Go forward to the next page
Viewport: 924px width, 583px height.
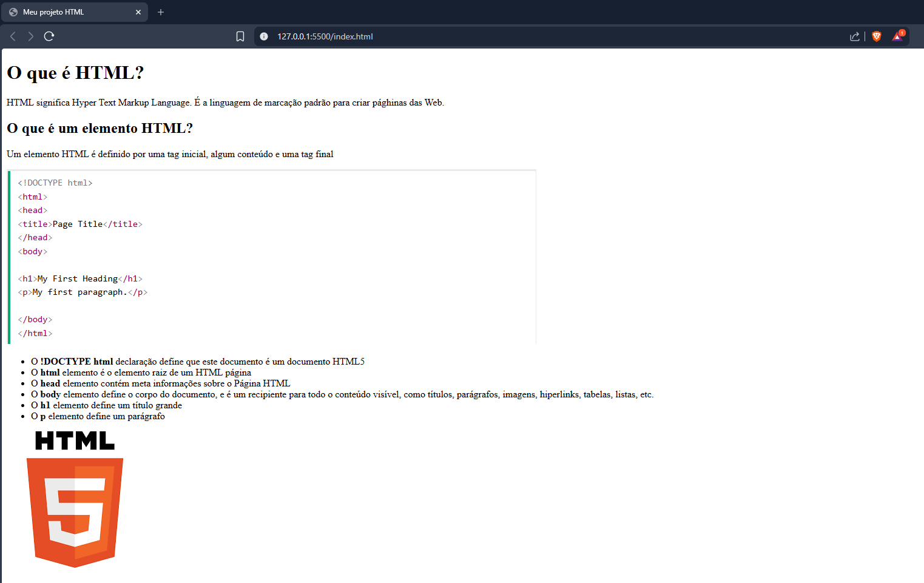click(30, 36)
